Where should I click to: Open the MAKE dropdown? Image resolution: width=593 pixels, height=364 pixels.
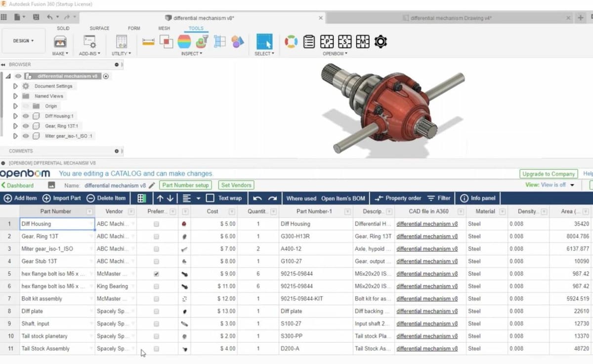click(60, 53)
